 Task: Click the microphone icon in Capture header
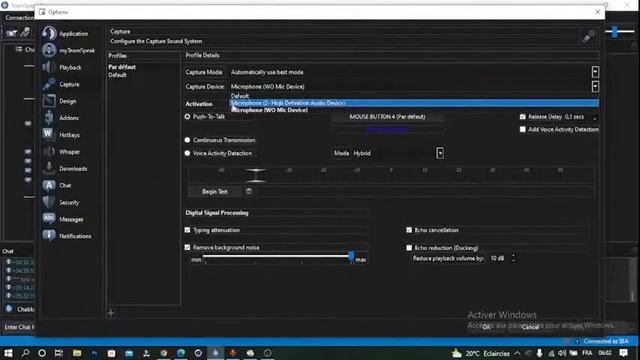[x=588, y=37]
